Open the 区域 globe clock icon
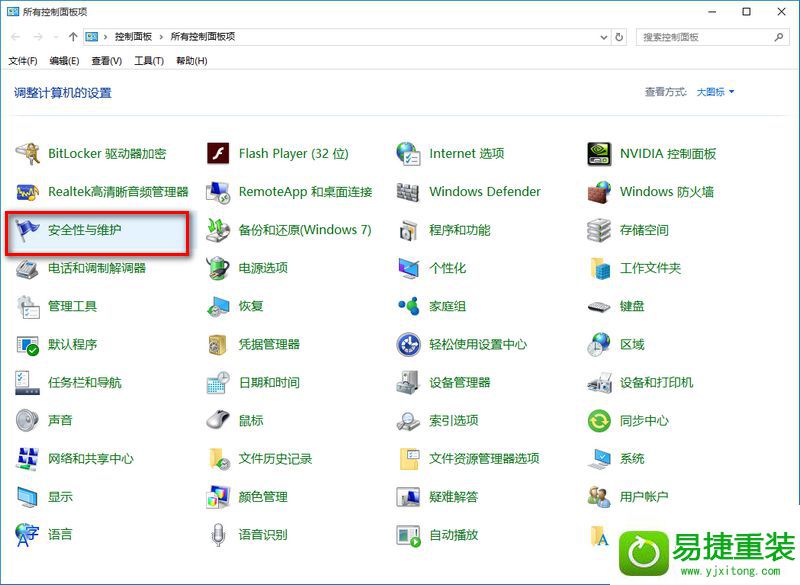Image resolution: width=800 pixels, height=585 pixels. click(599, 345)
